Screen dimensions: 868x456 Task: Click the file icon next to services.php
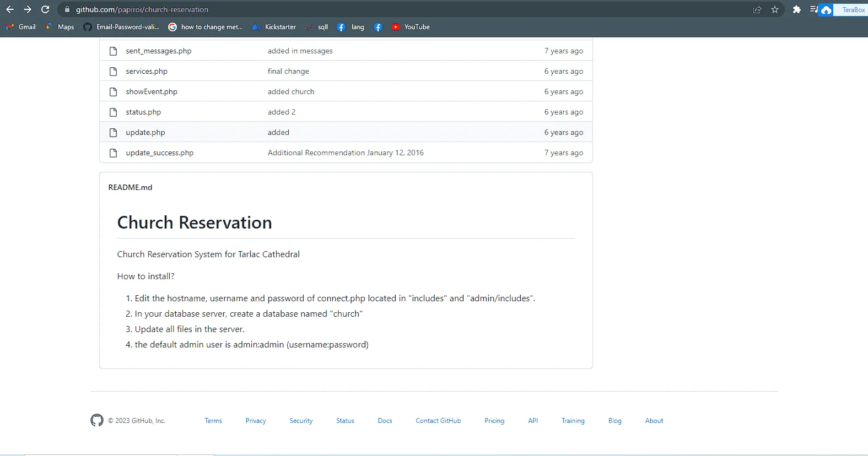tap(113, 71)
